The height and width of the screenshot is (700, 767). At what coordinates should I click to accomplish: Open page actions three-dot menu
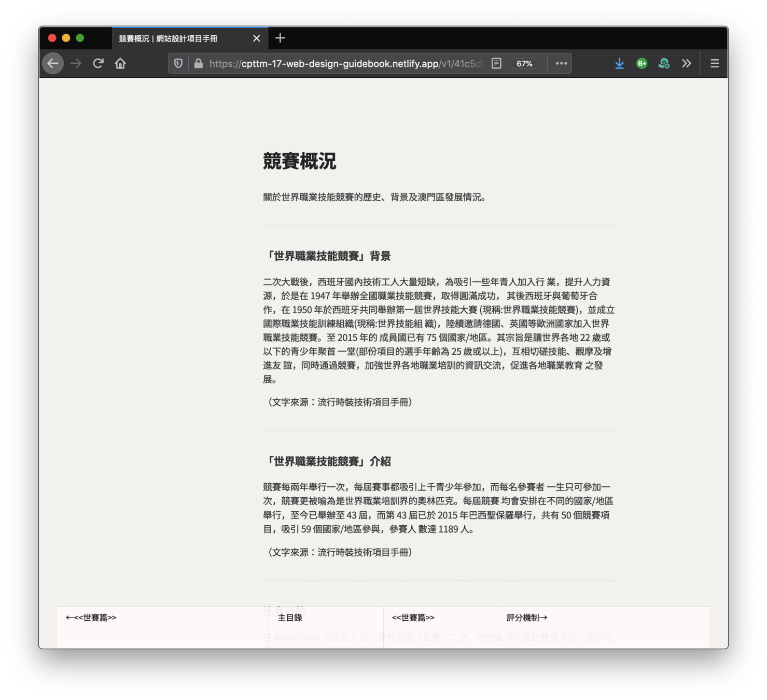561,64
